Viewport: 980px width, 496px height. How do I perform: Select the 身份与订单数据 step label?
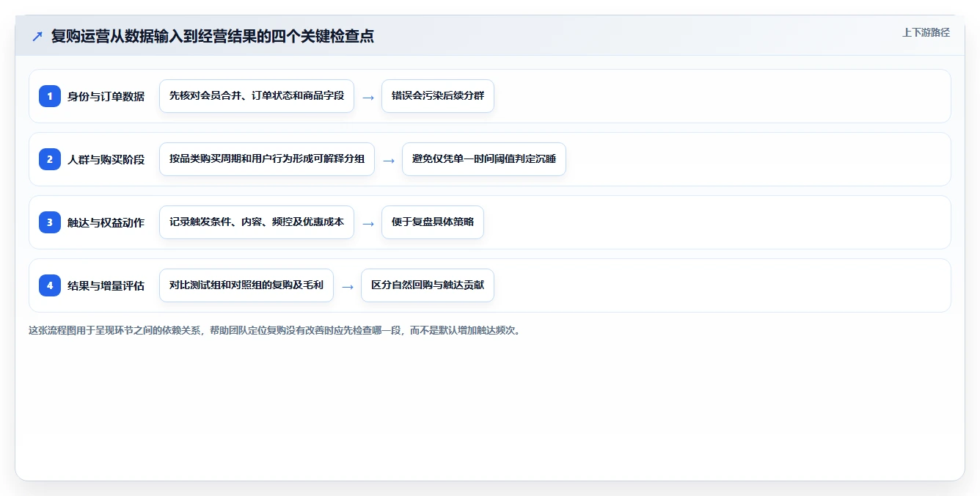[106, 96]
